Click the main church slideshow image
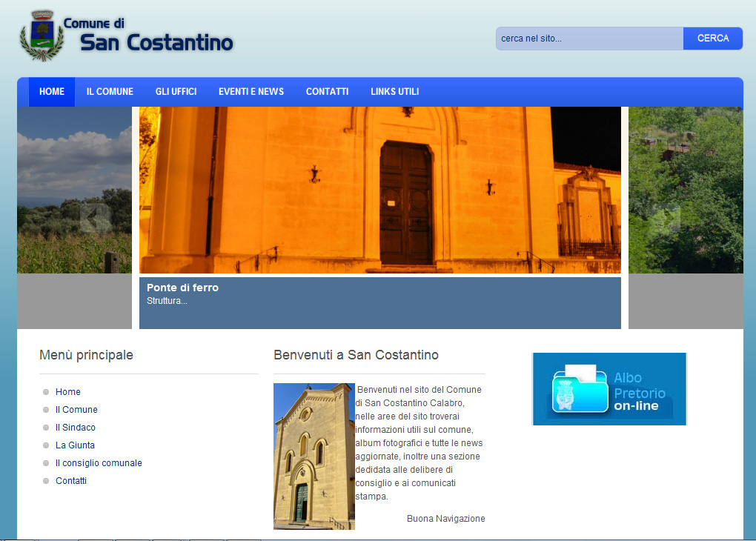Screen dimensions: 756x541 point(379,190)
